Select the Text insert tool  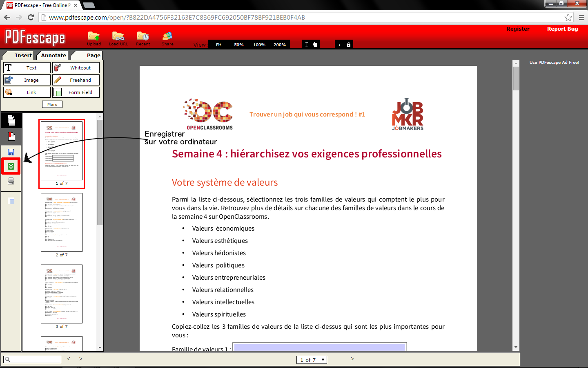pos(27,68)
